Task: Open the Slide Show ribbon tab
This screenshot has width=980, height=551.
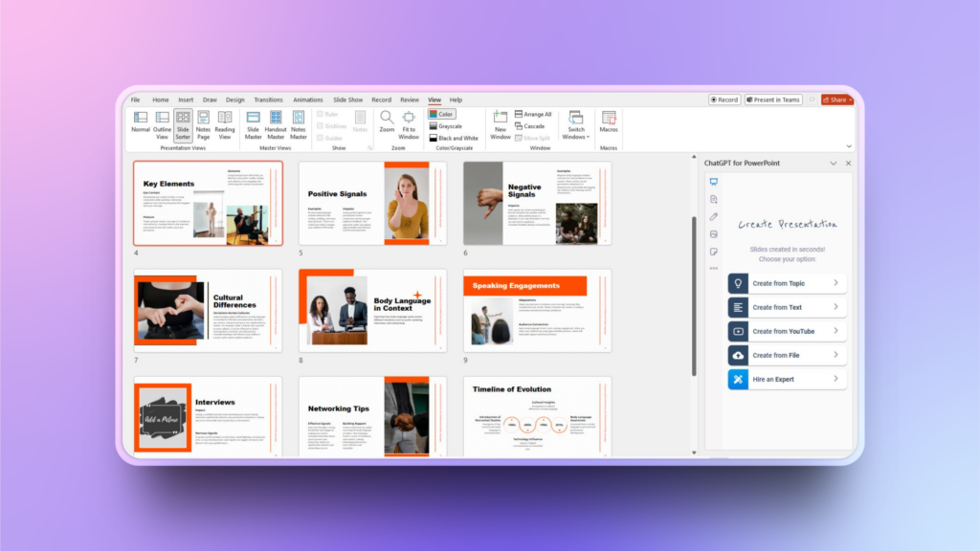Action: (x=347, y=99)
